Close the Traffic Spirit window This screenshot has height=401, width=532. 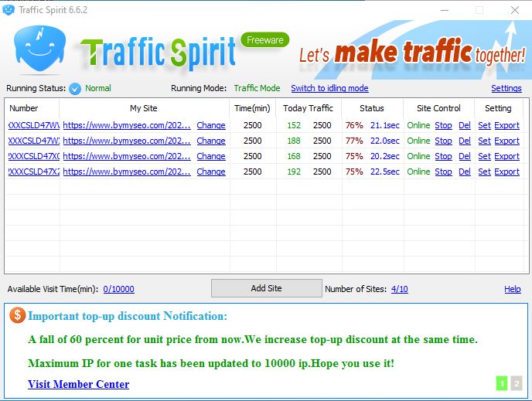[x=515, y=10]
